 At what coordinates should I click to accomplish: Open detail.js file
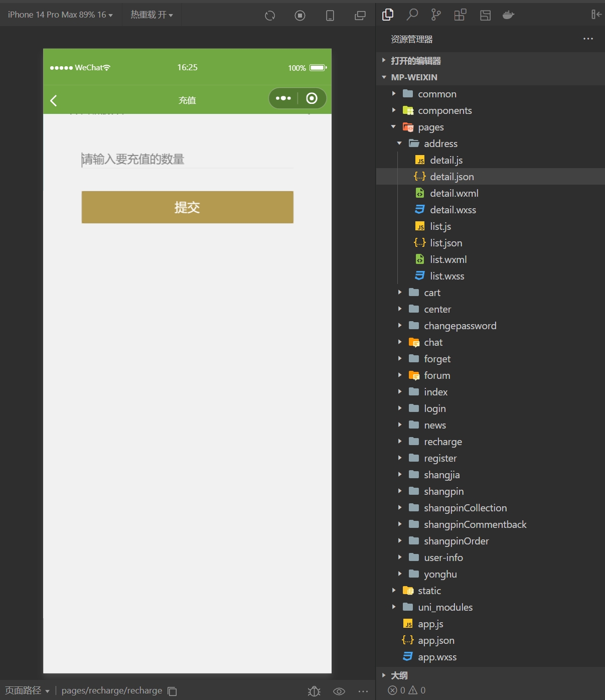tap(490, 160)
